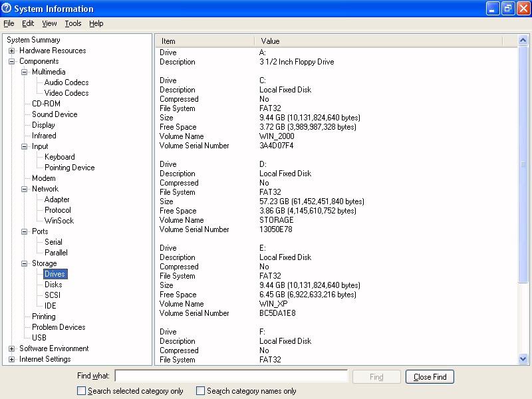Click the System Information title bar icon
Screen dimensions: 532x399
7,9
